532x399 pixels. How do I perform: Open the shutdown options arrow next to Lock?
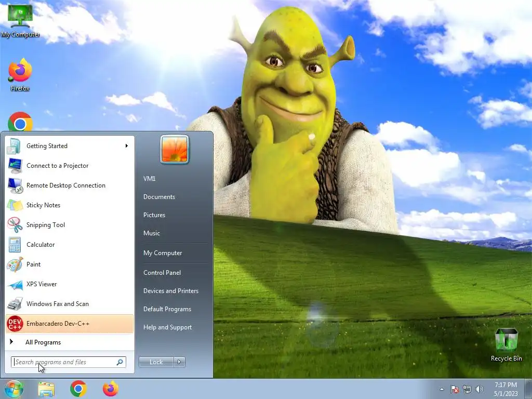pos(179,362)
